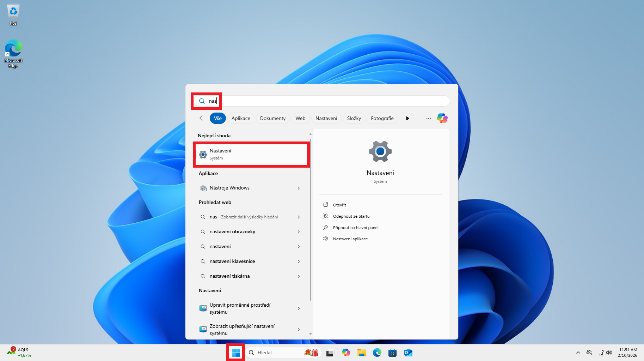Click Otevřít to open Nastavení

(x=339, y=205)
